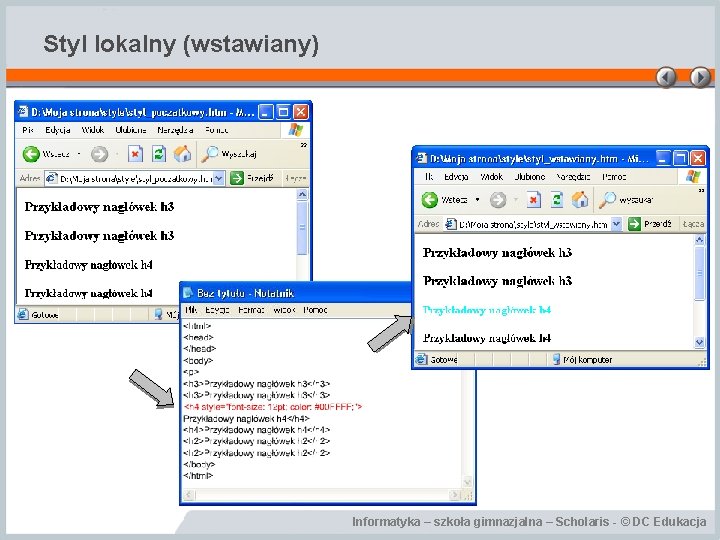The width and height of the screenshot is (720, 540).
Task: Open Format menu in Notatnik window
Action: (251, 310)
